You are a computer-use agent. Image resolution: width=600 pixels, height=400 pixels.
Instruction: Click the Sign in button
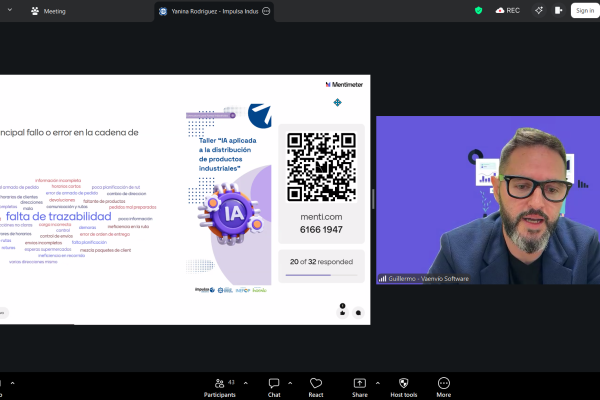[584, 10]
